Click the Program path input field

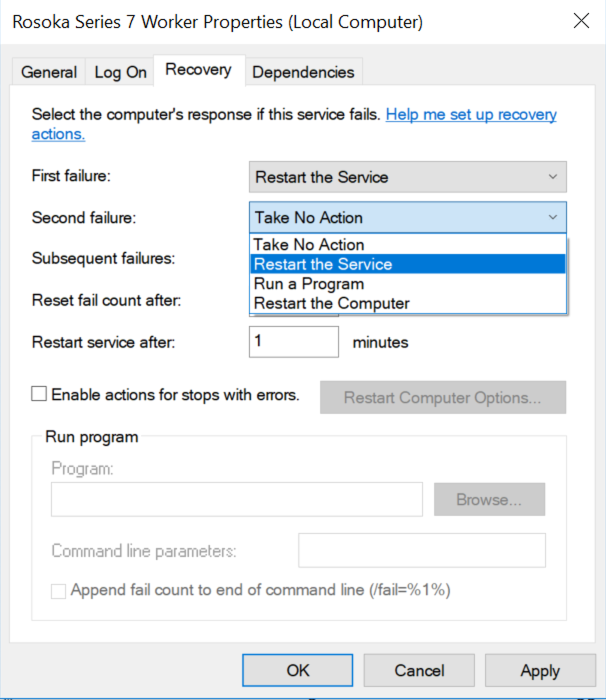click(236, 499)
